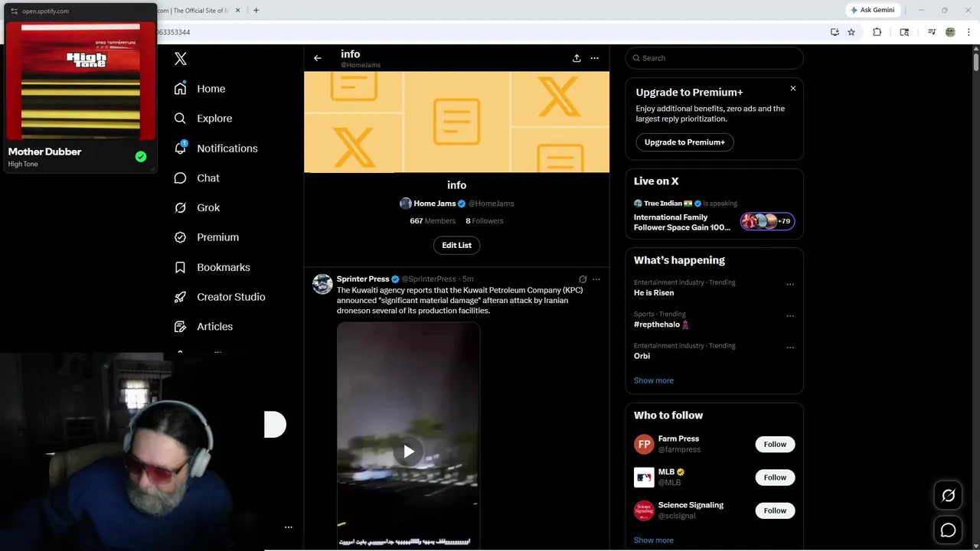Show more under What's happening

click(x=654, y=380)
